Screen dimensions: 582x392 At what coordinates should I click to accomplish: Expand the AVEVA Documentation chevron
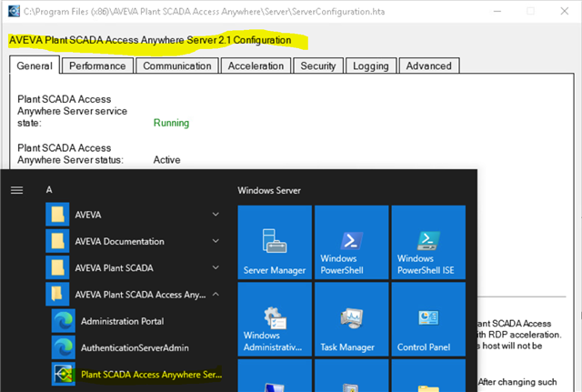tap(216, 241)
